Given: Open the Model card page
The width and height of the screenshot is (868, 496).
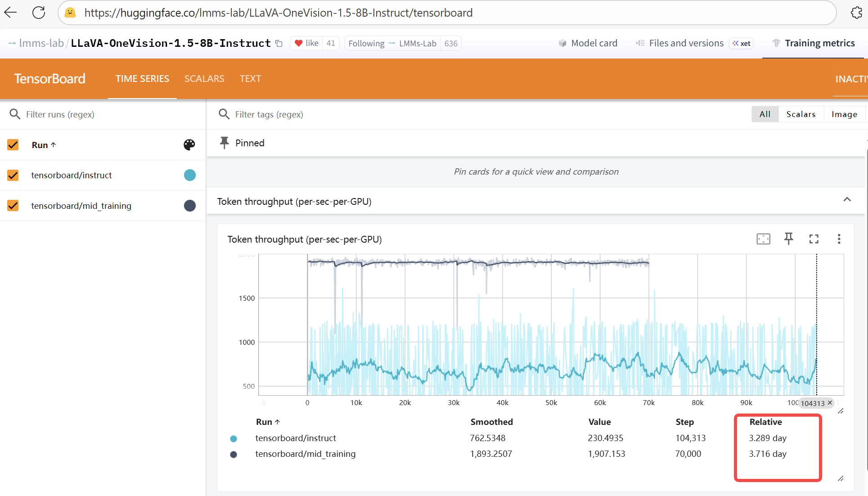Looking at the screenshot, I should click(x=588, y=43).
